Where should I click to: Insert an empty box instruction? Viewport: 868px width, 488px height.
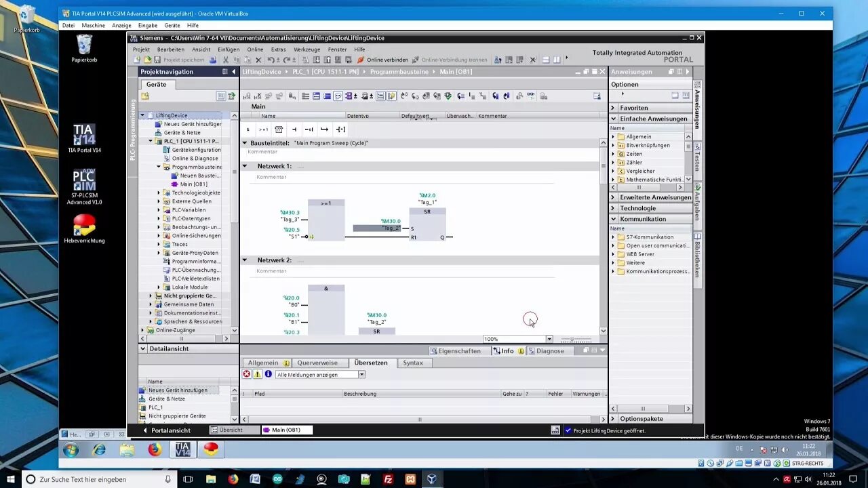pyautogui.click(x=279, y=129)
